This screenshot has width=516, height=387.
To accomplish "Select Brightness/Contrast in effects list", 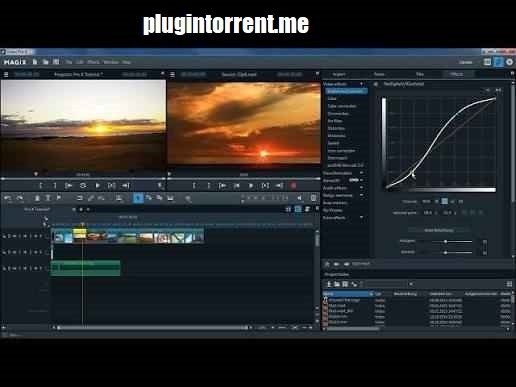I will coord(346,91).
